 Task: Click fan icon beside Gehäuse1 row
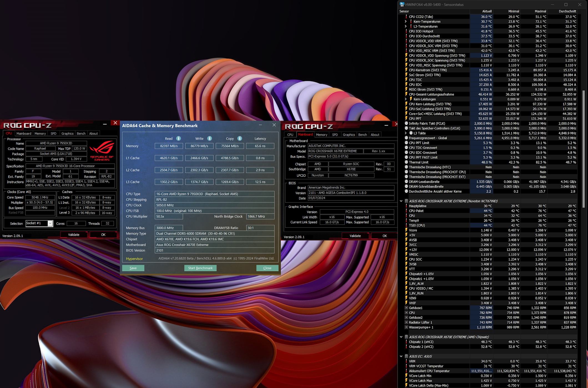(x=407, y=308)
